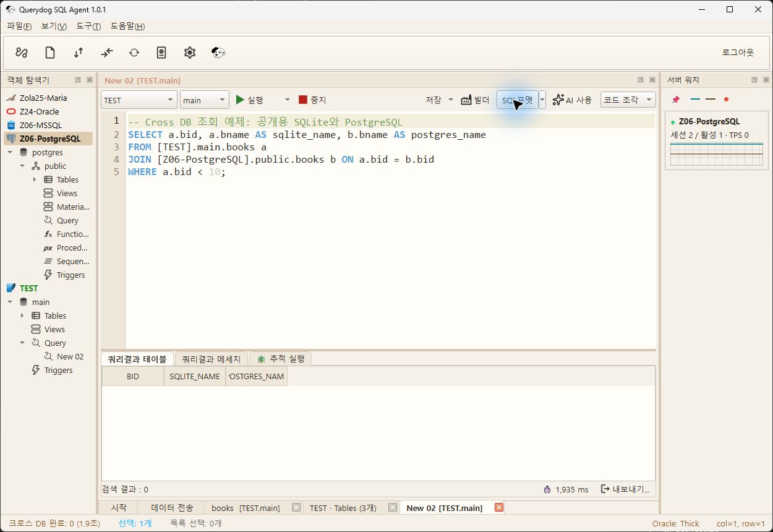Collapse the postgres database node

pyautogui.click(x=10, y=152)
